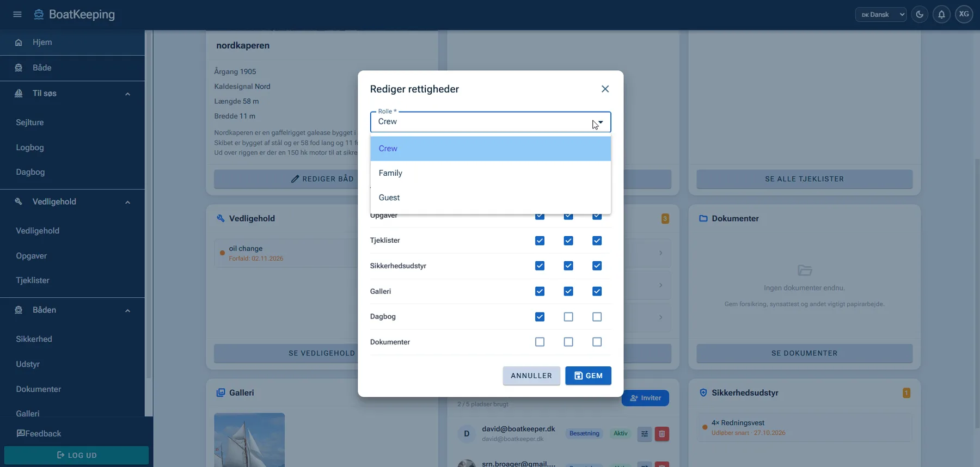Toggle the third checkbox in the Sikkerhedsudstyr row
Viewport: 980px width, 467px height.
(597, 266)
